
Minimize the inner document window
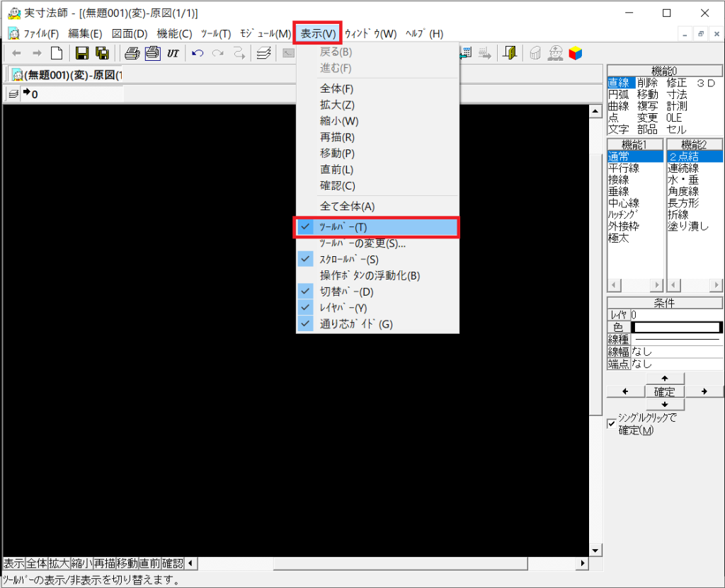coord(685,34)
